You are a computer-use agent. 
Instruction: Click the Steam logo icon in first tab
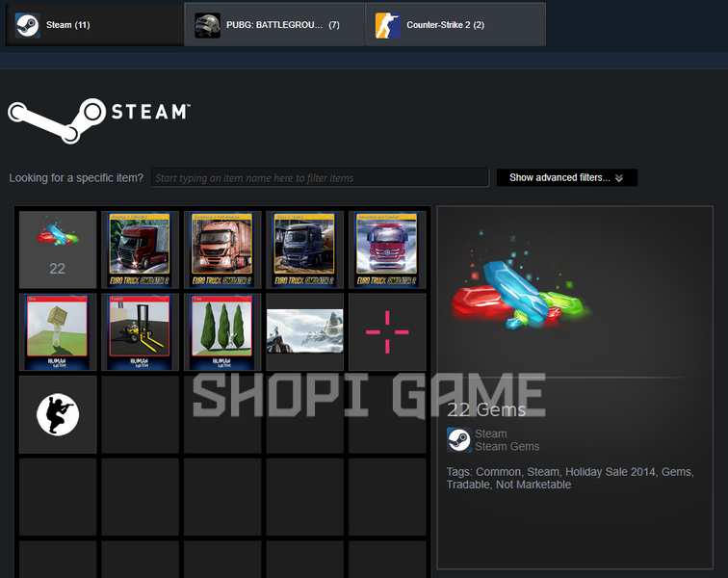point(27,25)
